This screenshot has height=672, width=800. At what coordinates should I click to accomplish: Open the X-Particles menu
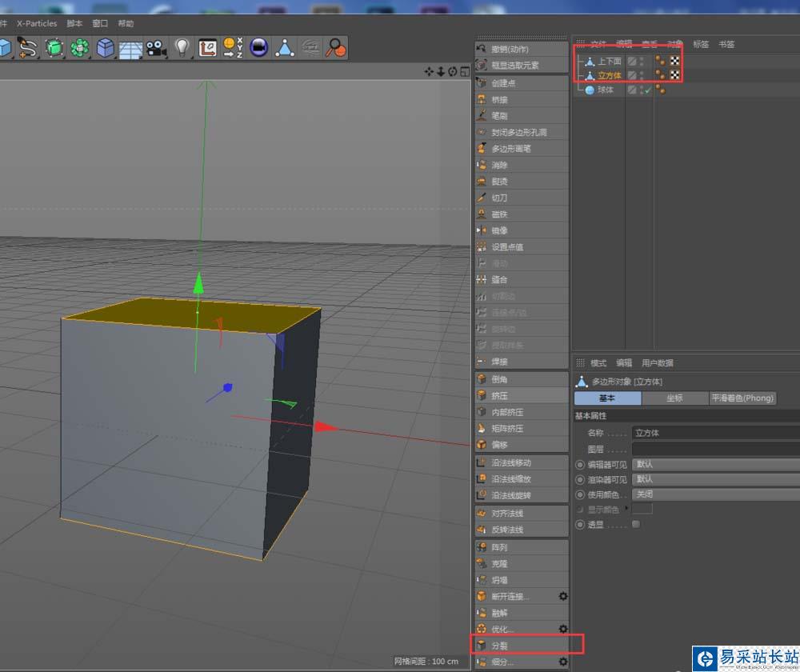point(37,23)
